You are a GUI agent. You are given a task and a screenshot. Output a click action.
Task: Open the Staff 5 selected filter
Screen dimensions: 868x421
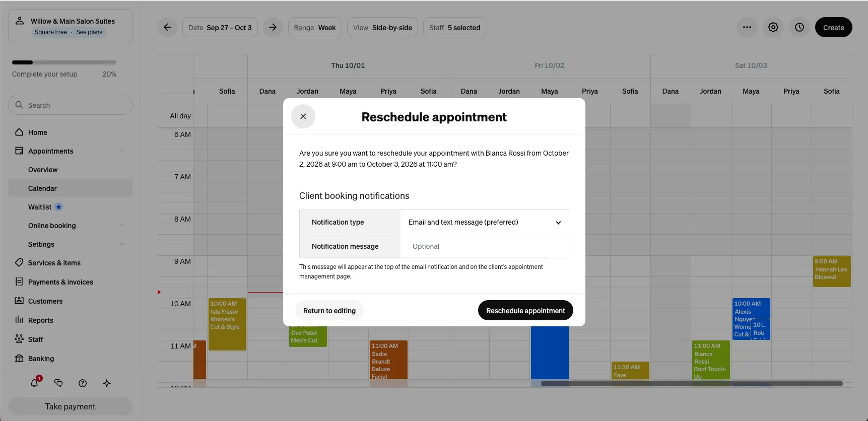(454, 28)
